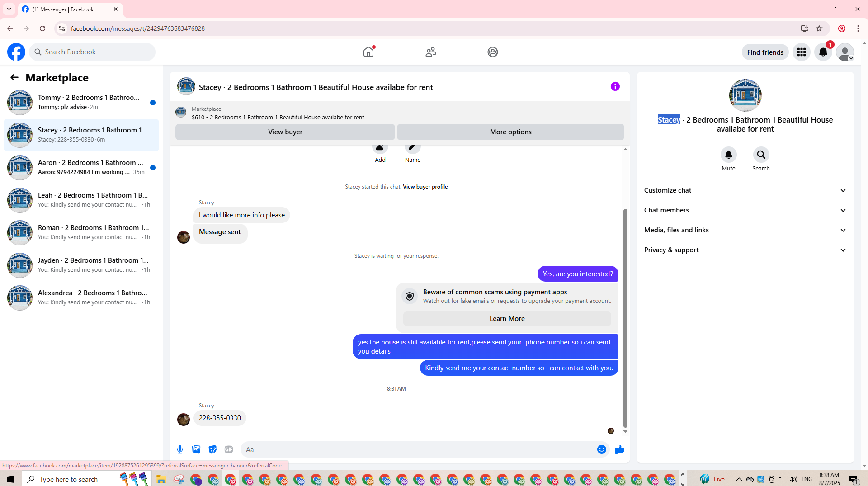Viewport: 868px width, 486px height.
Task: Open the View buyer profile link
Action: pos(425,187)
